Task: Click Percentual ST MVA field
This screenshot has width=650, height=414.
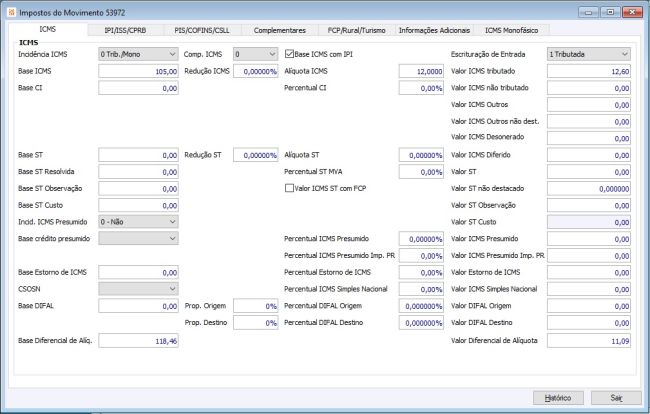Action: pyautogui.click(x=421, y=172)
